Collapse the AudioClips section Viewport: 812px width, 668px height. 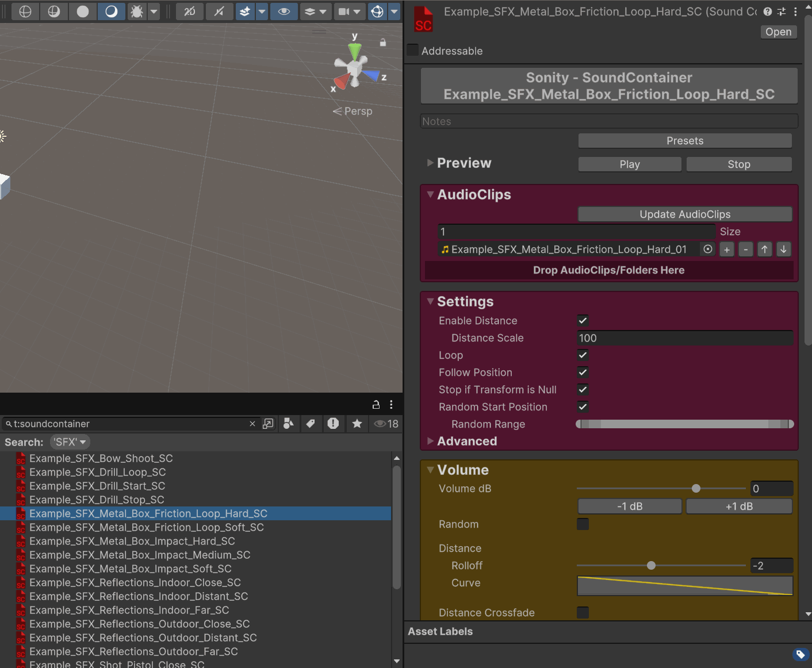tap(430, 195)
